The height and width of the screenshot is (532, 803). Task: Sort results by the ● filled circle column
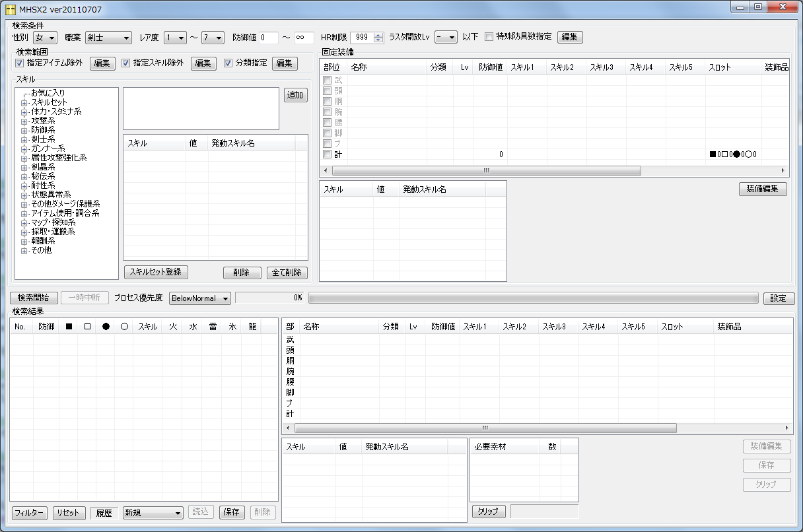(106, 327)
